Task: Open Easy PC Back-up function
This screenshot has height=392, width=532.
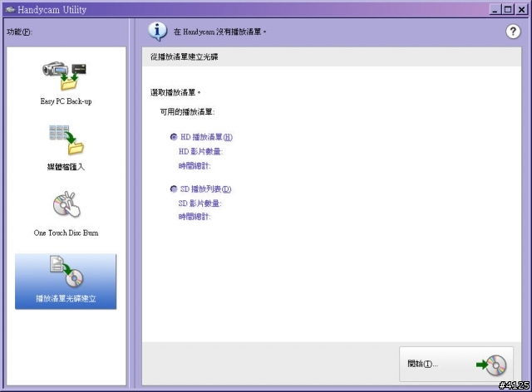Action: coord(66,83)
